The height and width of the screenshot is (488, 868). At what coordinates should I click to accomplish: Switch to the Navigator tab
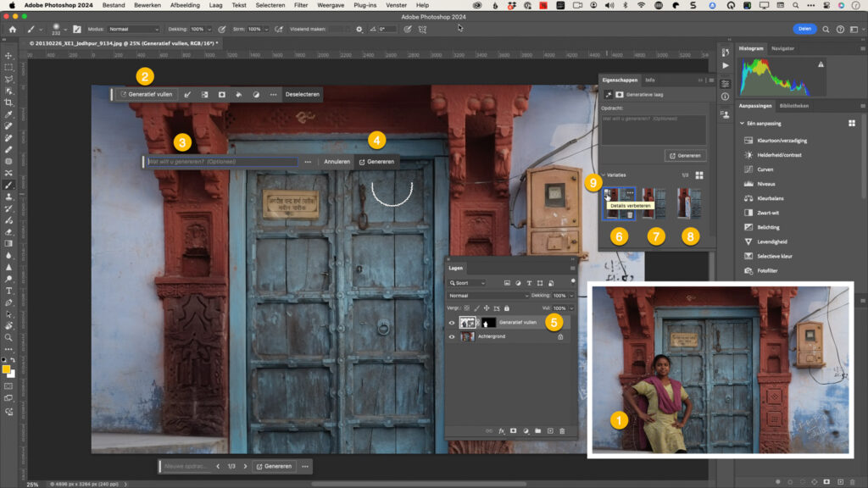click(x=782, y=48)
